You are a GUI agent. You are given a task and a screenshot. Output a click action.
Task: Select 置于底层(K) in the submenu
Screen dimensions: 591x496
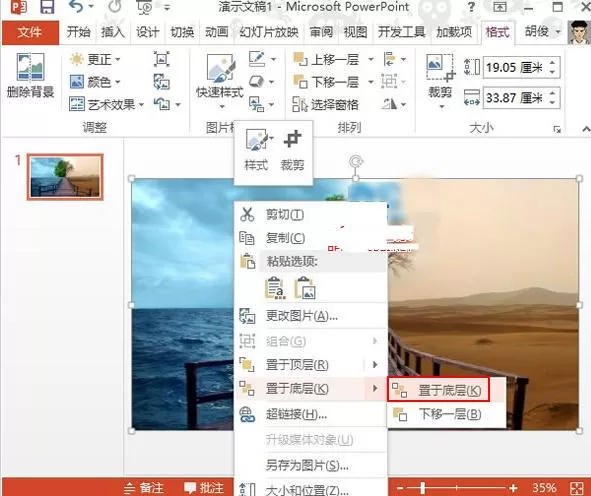(438, 390)
